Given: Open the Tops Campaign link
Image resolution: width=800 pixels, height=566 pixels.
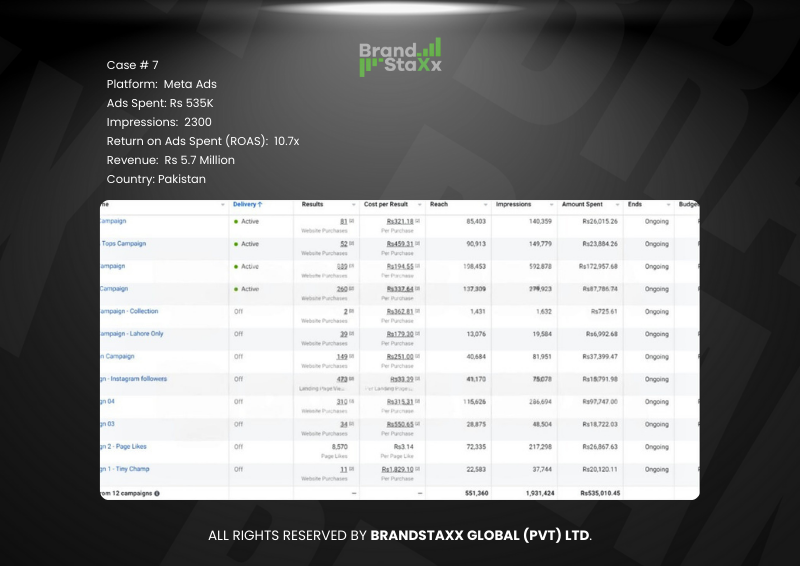Looking at the screenshot, I should pyautogui.click(x=124, y=244).
